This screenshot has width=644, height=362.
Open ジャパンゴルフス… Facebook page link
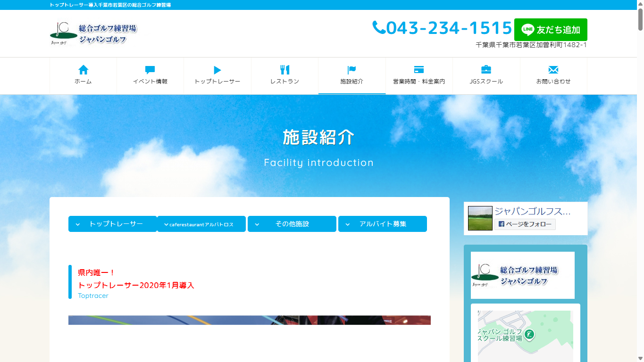pyautogui.click(x=533, y=211)
